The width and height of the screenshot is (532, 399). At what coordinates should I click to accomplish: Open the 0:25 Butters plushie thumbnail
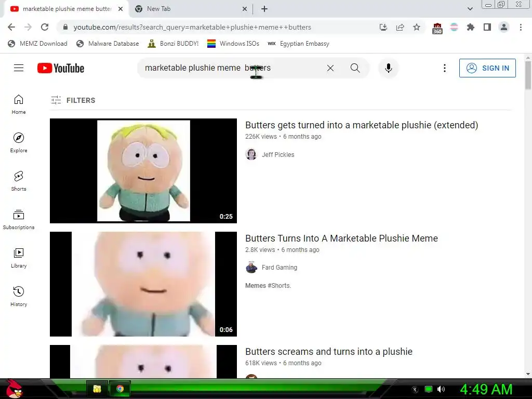tap(143, 170)
